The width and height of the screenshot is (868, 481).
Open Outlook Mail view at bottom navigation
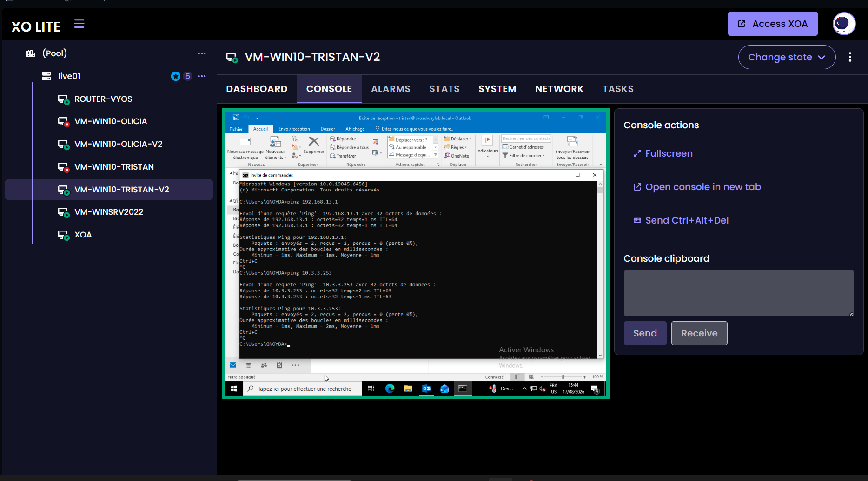(x=233, y=365)
